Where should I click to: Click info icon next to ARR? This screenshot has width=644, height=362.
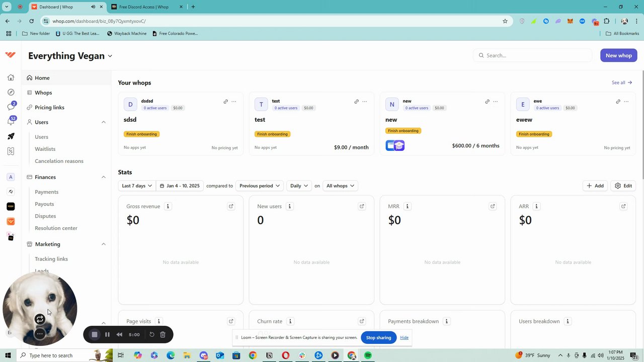point(536,206)
